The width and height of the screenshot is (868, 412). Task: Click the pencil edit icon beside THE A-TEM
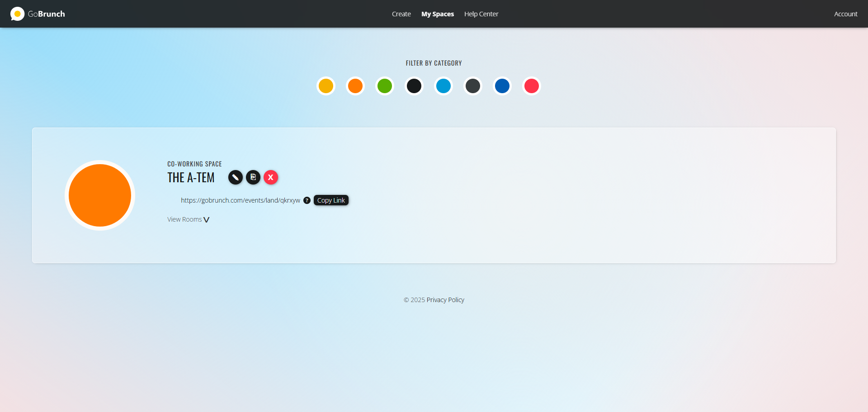tap(235, 177)
